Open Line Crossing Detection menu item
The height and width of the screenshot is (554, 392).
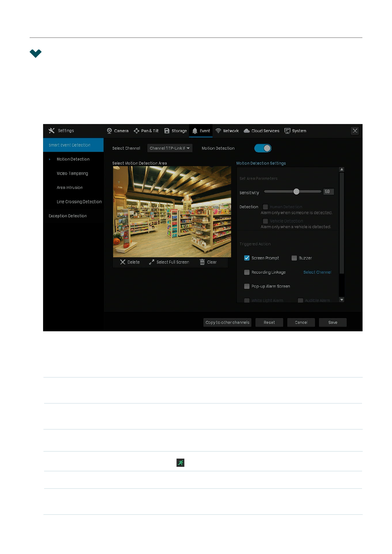coord(79,202)
